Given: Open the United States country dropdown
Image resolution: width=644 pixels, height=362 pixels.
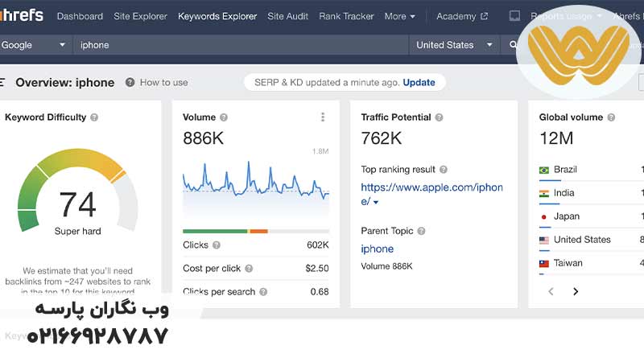Looking at the screenshot, I should pyautogui.click(x=454, y=45).
